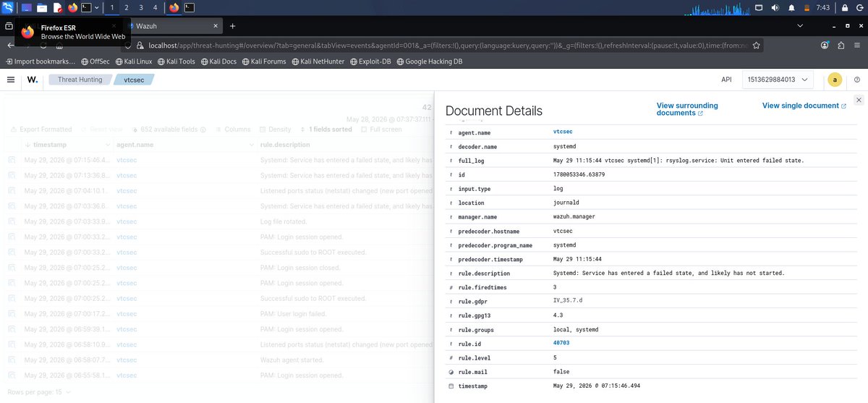This screenshot has height=403, width=868.
Task: Open the log out panel icon
Action: point(859,7)
